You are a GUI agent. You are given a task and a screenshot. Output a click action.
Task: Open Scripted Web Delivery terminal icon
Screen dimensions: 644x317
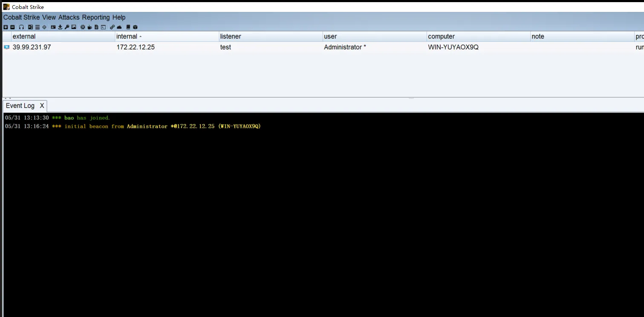[x=103, y=27]
